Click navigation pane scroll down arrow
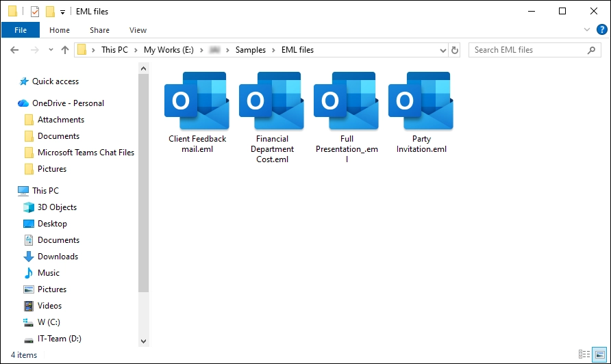This screenshot has width=611, height=364. point(143,341)
